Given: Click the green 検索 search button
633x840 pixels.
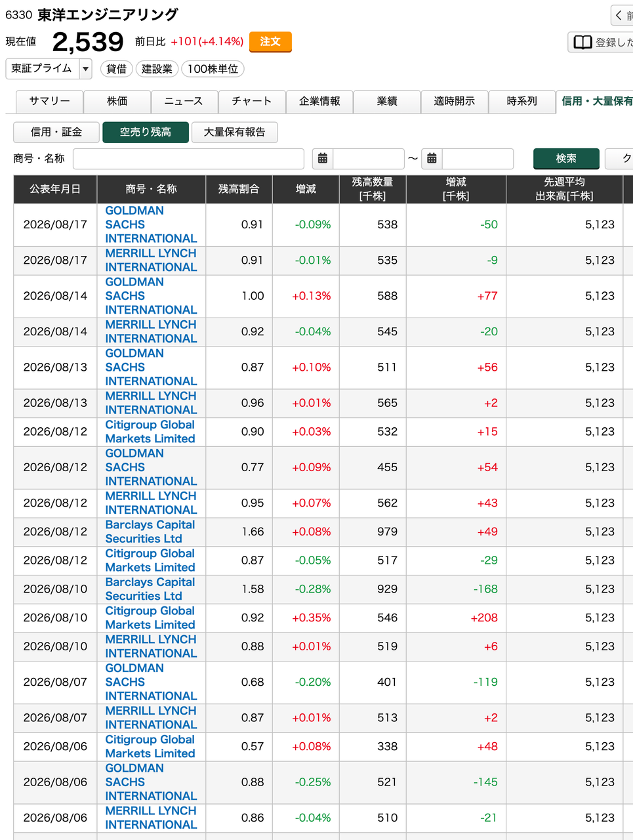Looking at the screenshot, I should 566,158.
